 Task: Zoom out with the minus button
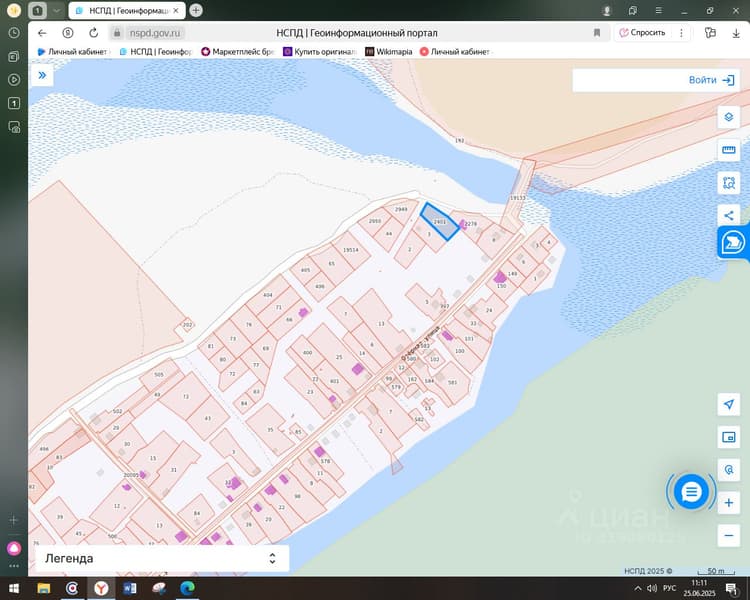[x=728, y=535]
